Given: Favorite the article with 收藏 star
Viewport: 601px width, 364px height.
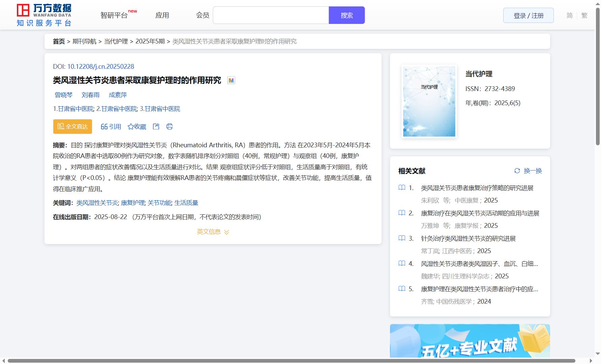Looking at the screenshot, I should pyautogui.click(x=137, y=126).
